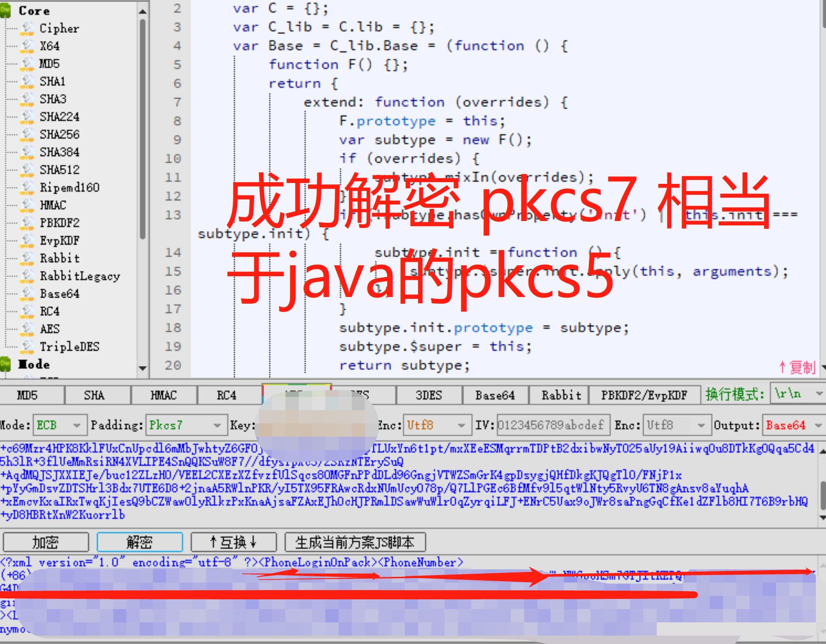826x644 pixels.
Task: Click the SHA3 script icon
Action: coord(27,99)
